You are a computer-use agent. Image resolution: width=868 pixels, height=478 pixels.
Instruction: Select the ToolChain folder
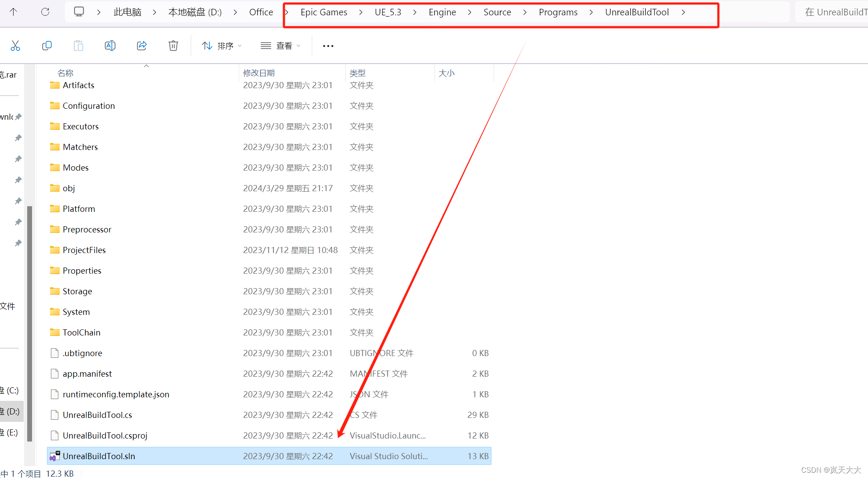point(82,332)
